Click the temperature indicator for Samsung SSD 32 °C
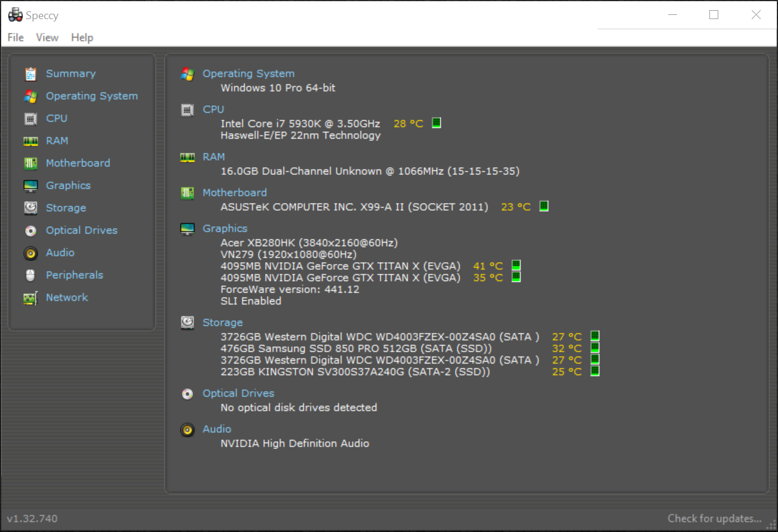 click(595, 348)
